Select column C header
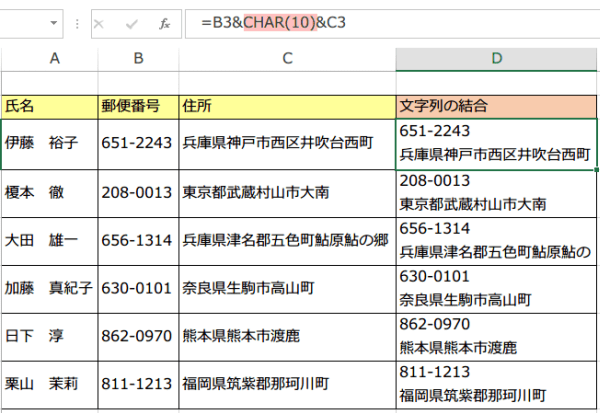Viewport: 600px width, 413px height. (287, 59)
